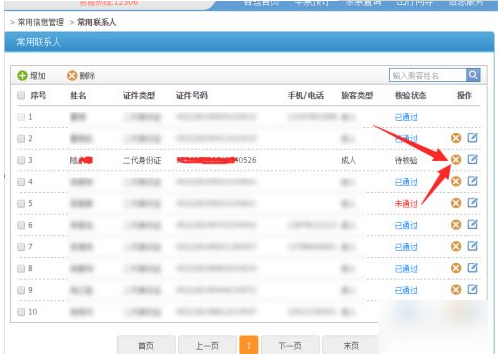Viewport: 498px width, 363px height.
Task: Delete contact in row 3 (待核验)
Action: pyautogui.click(x=456, y=160)
